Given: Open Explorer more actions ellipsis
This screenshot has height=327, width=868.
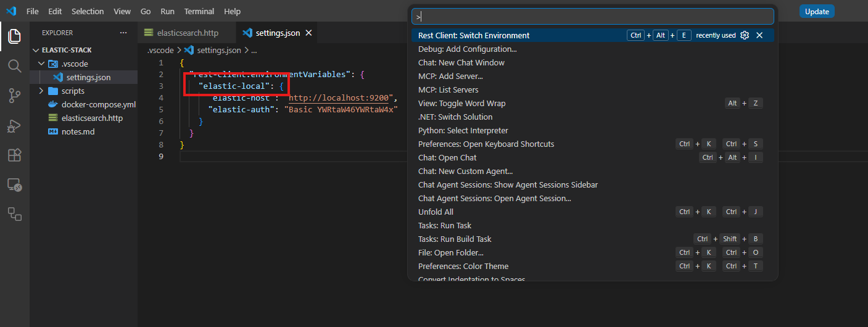Looking at the screenshot, I should click(x=123, y=33).
